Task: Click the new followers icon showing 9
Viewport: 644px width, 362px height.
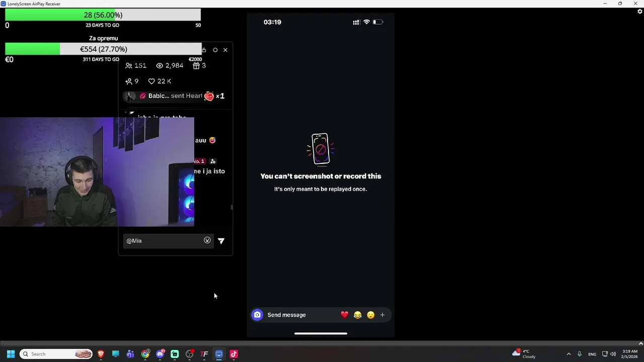Action: [x=129, y=81]
